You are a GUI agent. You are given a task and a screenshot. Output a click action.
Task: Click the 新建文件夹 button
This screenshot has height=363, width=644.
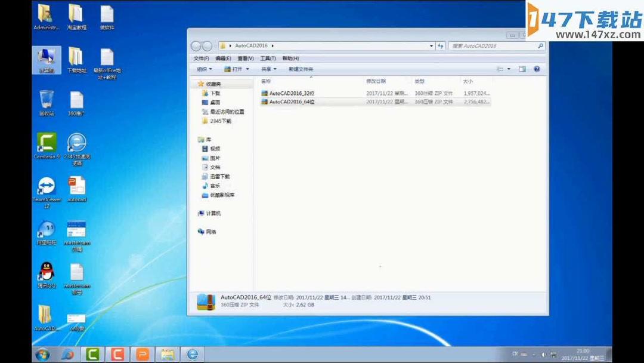tap(302, 69)
